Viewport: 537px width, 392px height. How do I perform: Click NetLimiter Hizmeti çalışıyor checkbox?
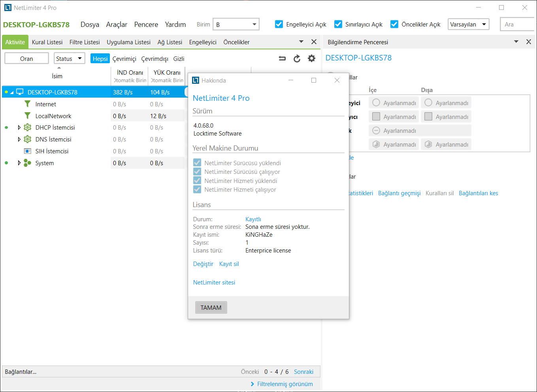point(197,189)
